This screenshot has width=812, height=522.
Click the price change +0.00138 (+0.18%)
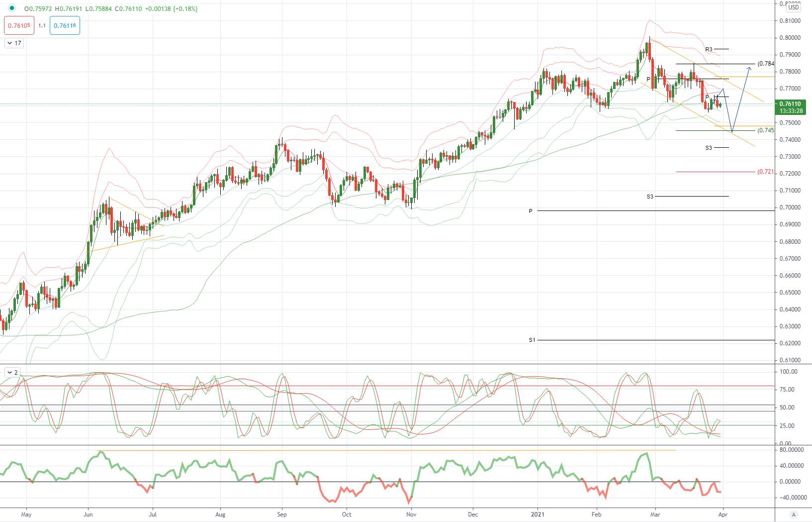point(172,8)
